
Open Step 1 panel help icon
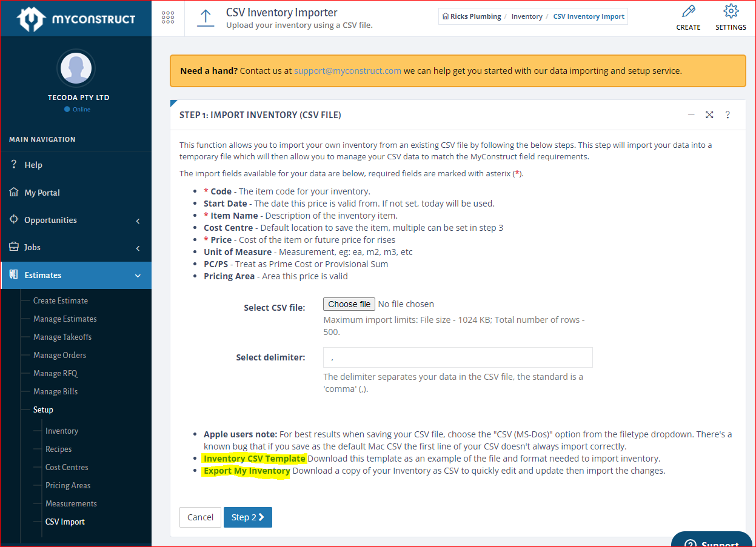pyautogui.click(x=728, y=115)
